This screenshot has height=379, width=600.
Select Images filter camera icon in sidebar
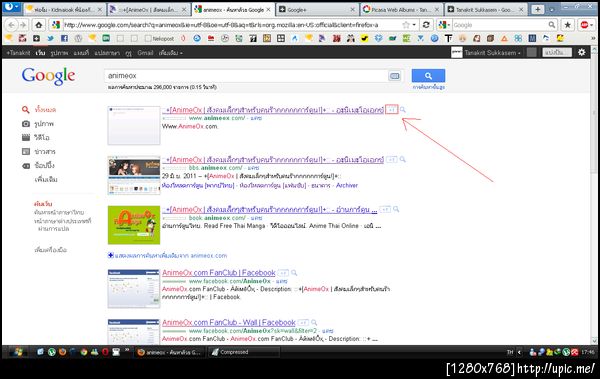[x=26, y=124]
